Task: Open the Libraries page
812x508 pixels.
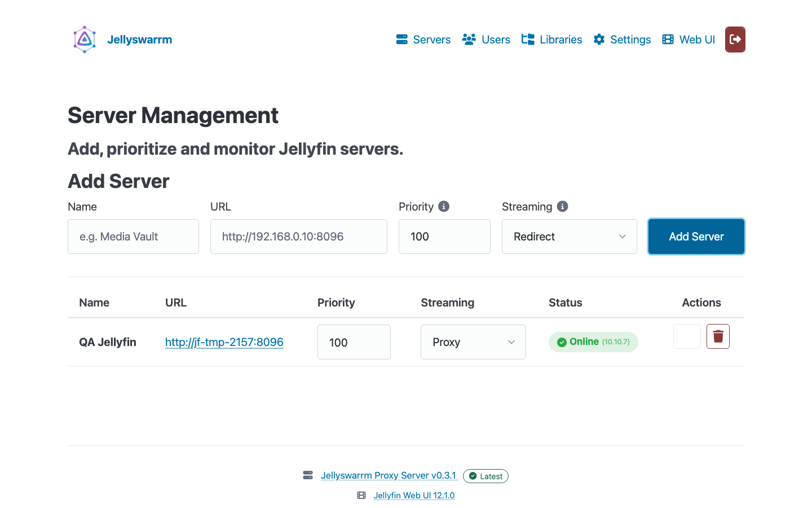Action: [551, 40]
